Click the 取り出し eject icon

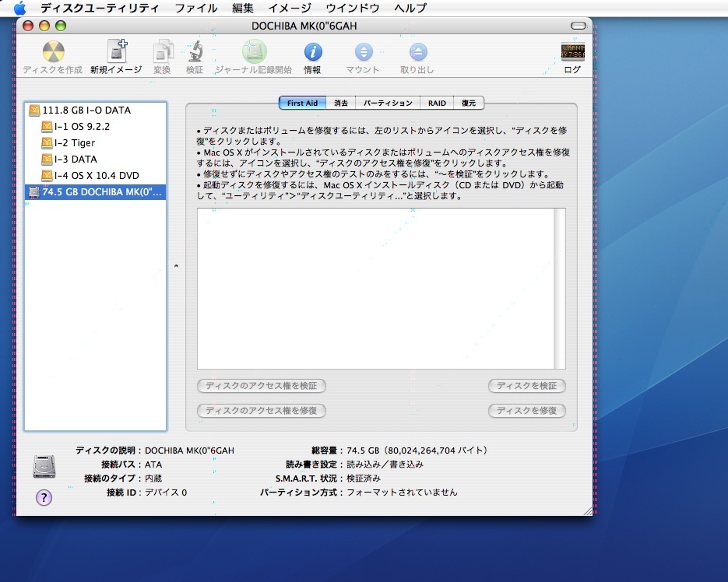click(x=418, y=52)
